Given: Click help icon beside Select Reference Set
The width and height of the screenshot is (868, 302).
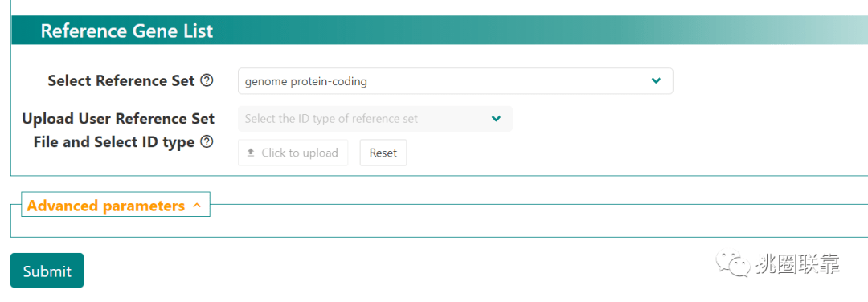Looking at the screenshot, I should pyautogui.click(x=207, y=81).
